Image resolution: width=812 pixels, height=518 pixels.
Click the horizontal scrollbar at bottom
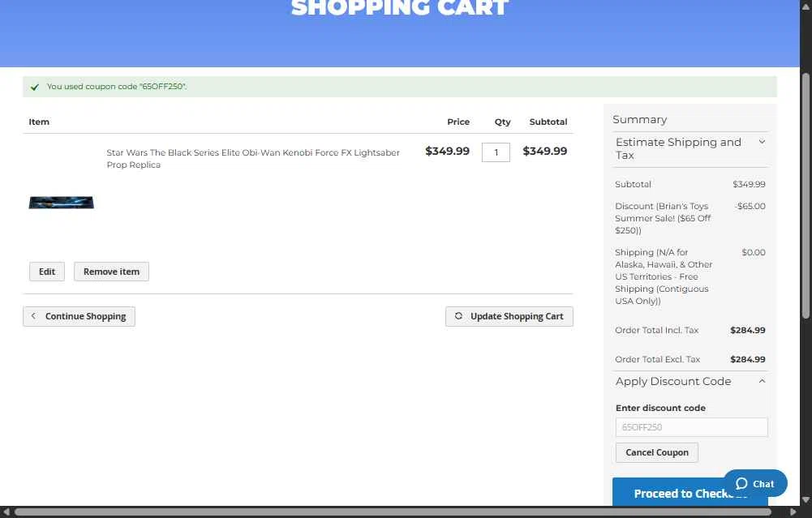393,512
